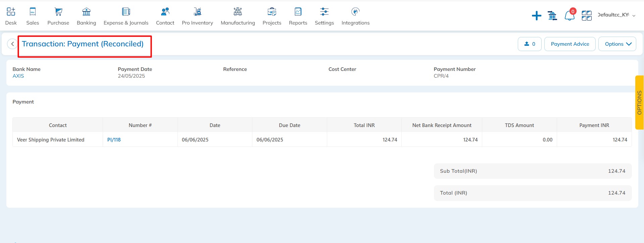Viewport: 644px width, 243px height.
Task: Open the Contact people icon
Action: (165, 12)
